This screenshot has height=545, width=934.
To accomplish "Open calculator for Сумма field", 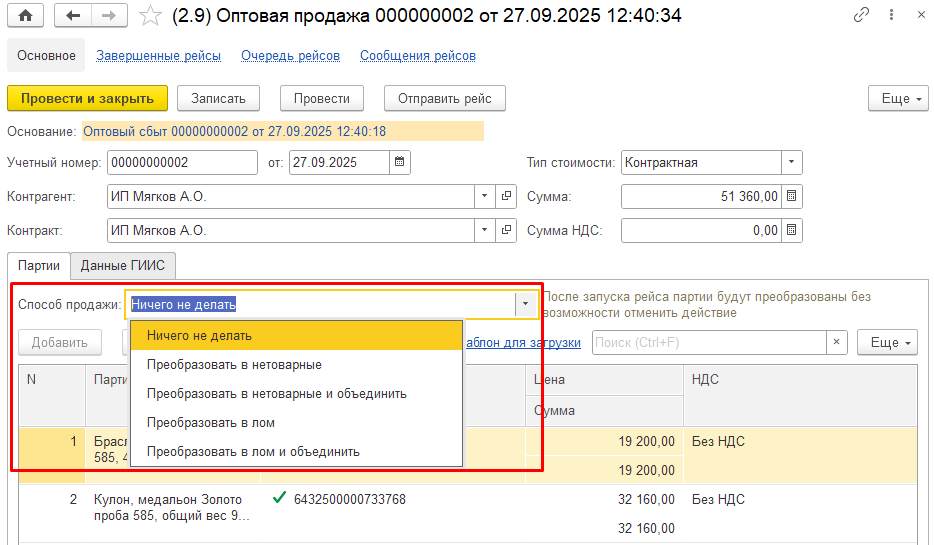I will (792, 197).
